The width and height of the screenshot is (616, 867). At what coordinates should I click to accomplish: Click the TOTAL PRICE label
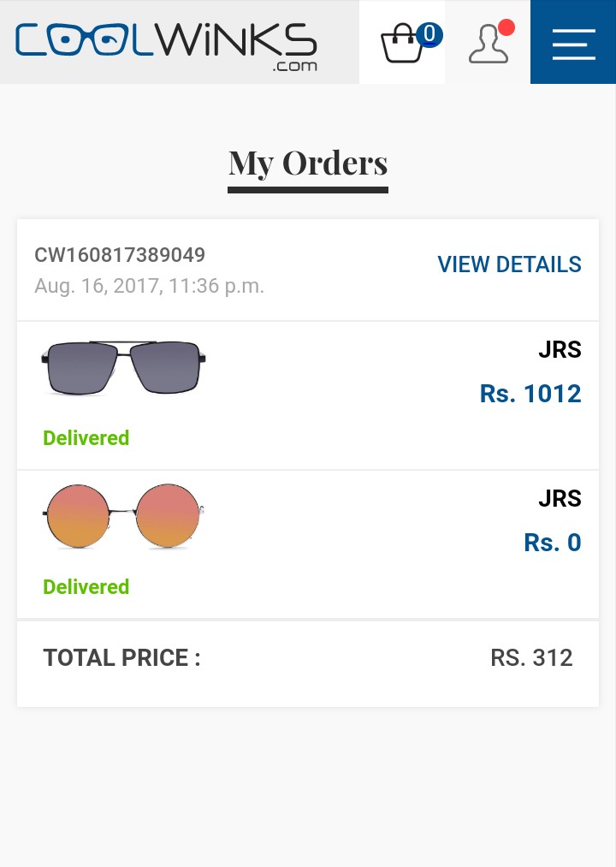click(121, 658)
